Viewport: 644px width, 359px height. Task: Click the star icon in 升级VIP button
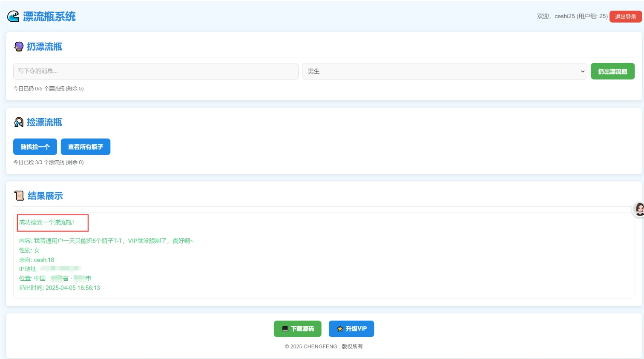(x=340, y=329)
